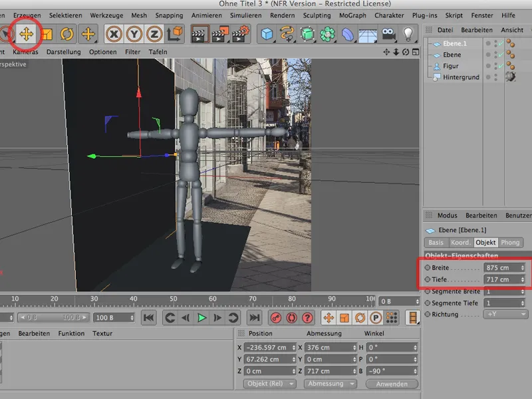Toggle rotation keyframing in the timeline bar
This screenshot has width=532, height=399.
360,318
